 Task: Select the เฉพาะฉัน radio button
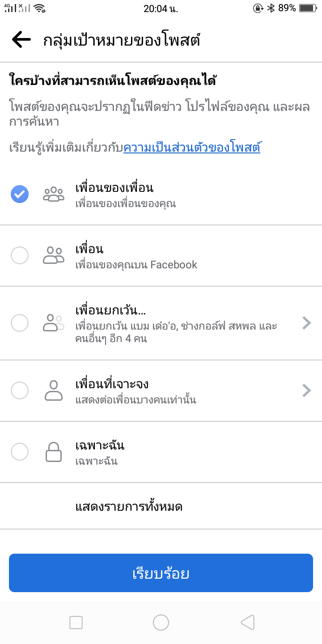(x=20, y=452)
